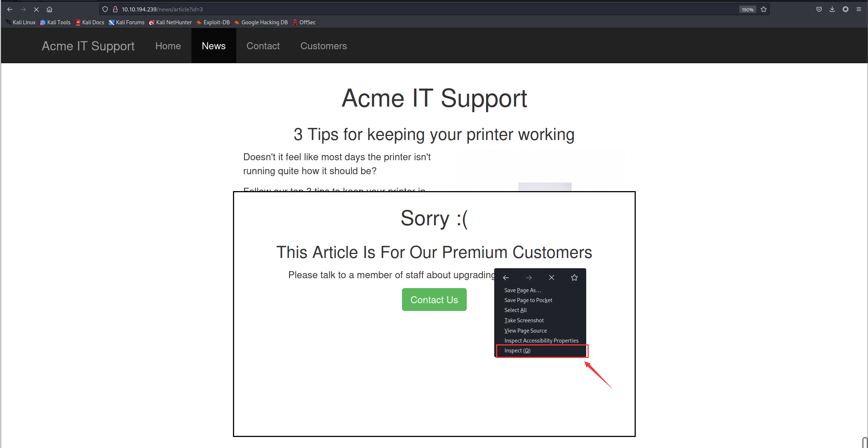Click the News navigation tab
Screen dimensions: 868x448
pos(213,46)
